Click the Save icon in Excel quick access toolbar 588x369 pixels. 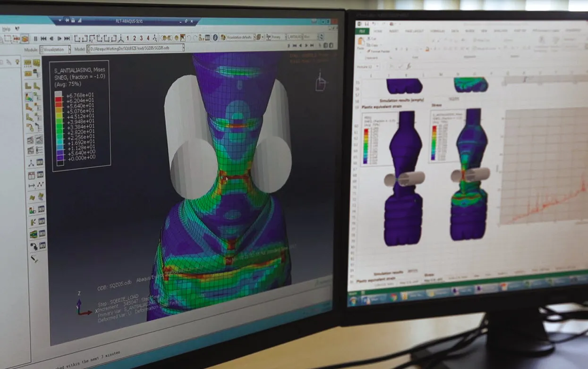coord(366,24)
